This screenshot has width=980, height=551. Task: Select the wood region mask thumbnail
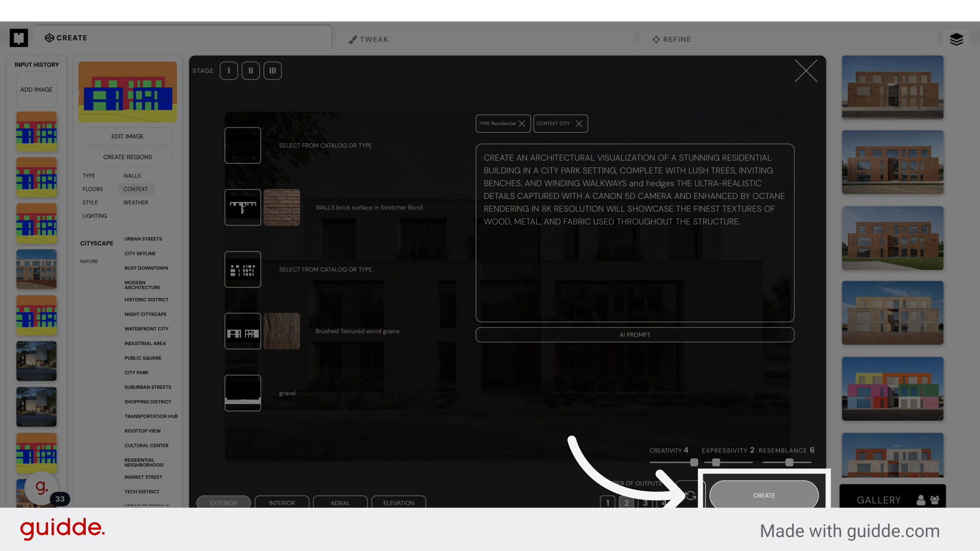tap(243, 331)
